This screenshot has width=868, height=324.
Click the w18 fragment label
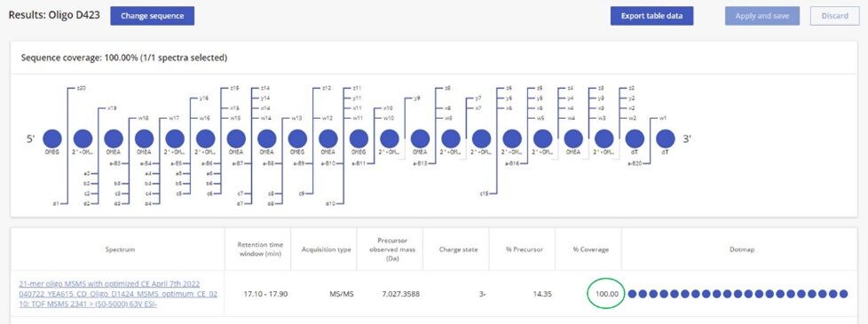click(x=143, y=118)
